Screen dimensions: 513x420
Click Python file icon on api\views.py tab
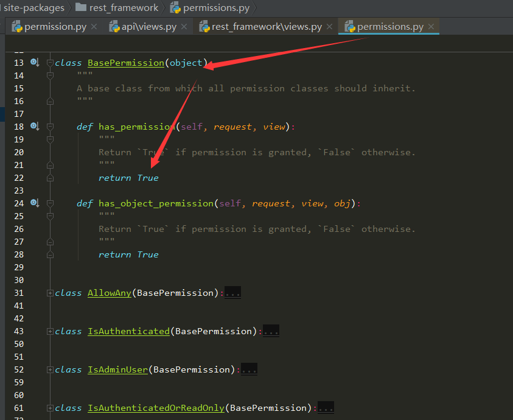(114, 27)
